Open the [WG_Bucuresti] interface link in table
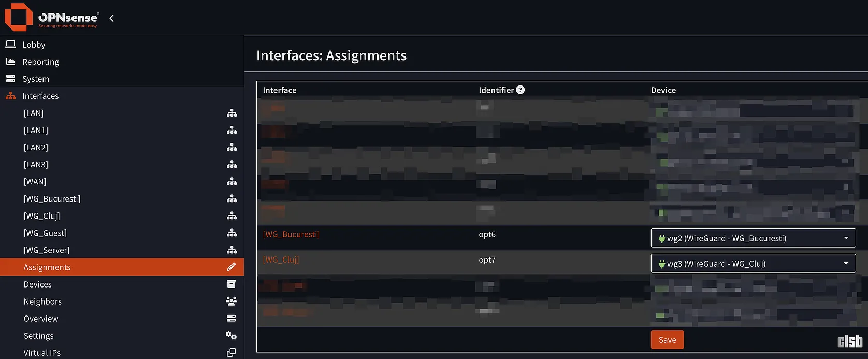868x359 pixels. tap(291, 234)
